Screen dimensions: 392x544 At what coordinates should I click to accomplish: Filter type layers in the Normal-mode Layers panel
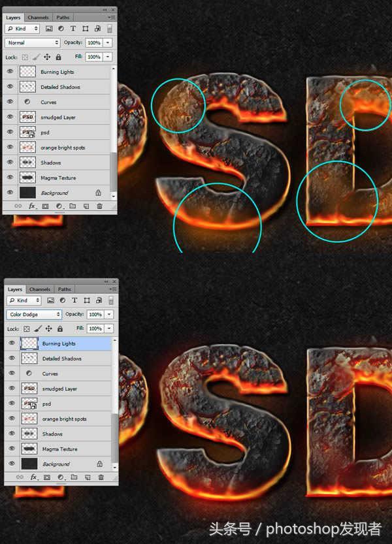tap(73, 29)
